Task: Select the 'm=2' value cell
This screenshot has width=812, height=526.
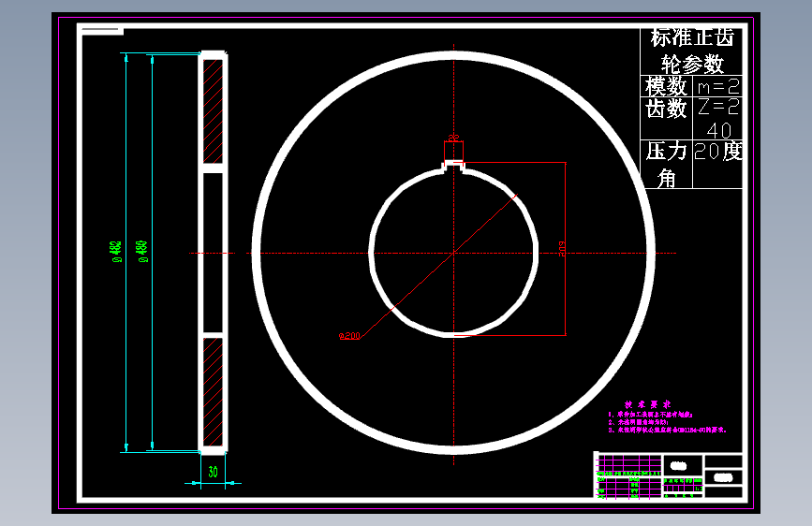Action: point(717,86)
